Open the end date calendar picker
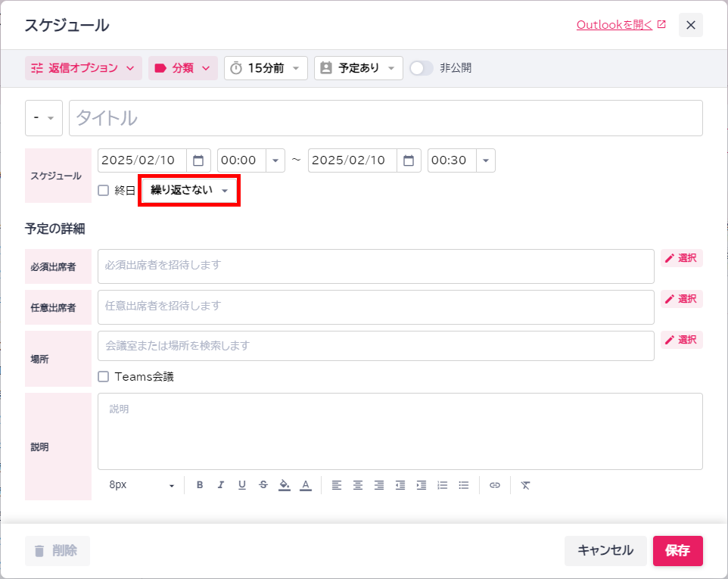The width and height of the screenshot is (728, 579). tap(409, 160)
